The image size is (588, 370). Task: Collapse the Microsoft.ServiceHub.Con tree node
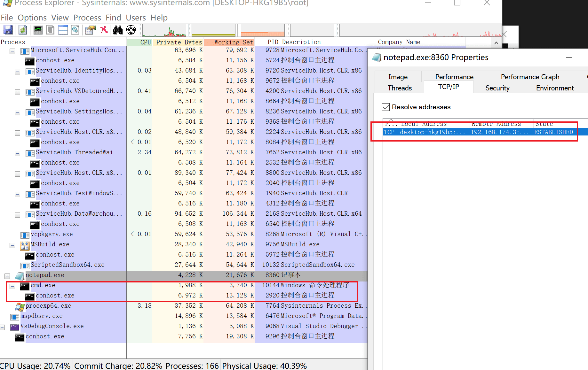(x=12, y=51)
